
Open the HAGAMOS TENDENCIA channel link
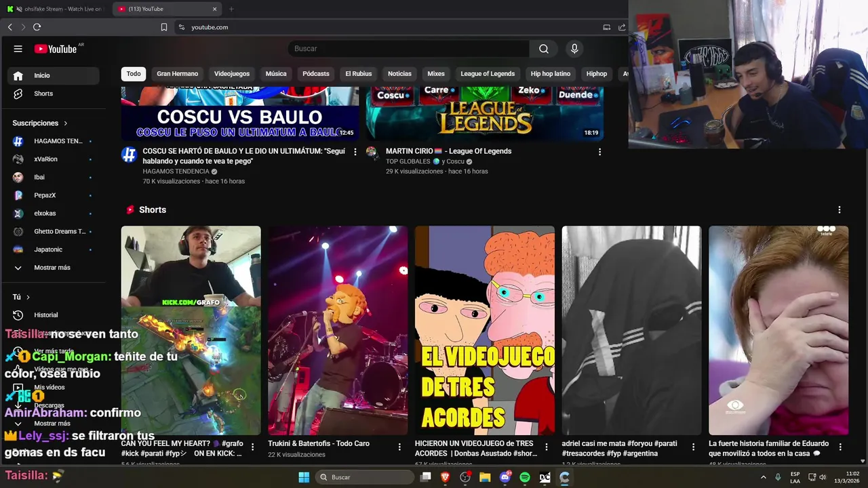176,171
